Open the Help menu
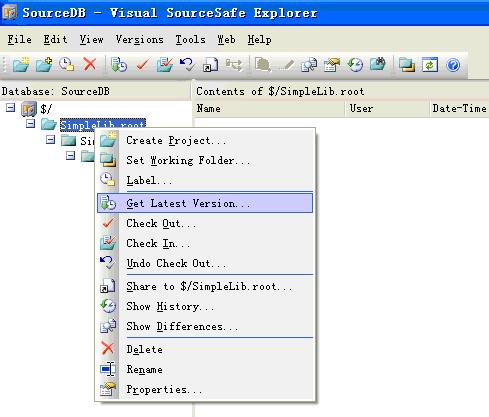The height and width of the screenshot is (417, 489). click(259, 39)
